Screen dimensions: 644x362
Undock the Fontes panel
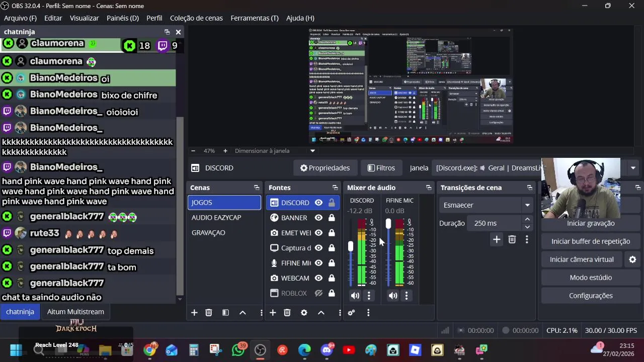[x=335, y=188]
